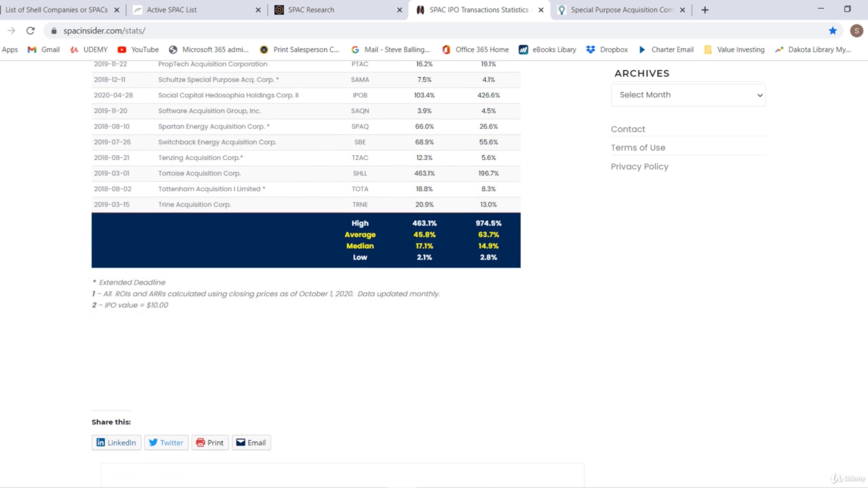Click the ARCHIVES sidebar heading
The width and height of the screenshot is (868, 488).
coord(642,73)
